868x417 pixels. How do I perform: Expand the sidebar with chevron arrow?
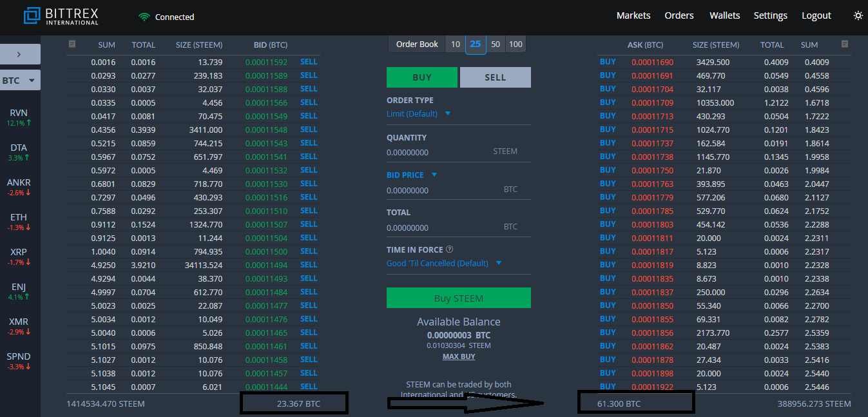click(x=20, y=54)
